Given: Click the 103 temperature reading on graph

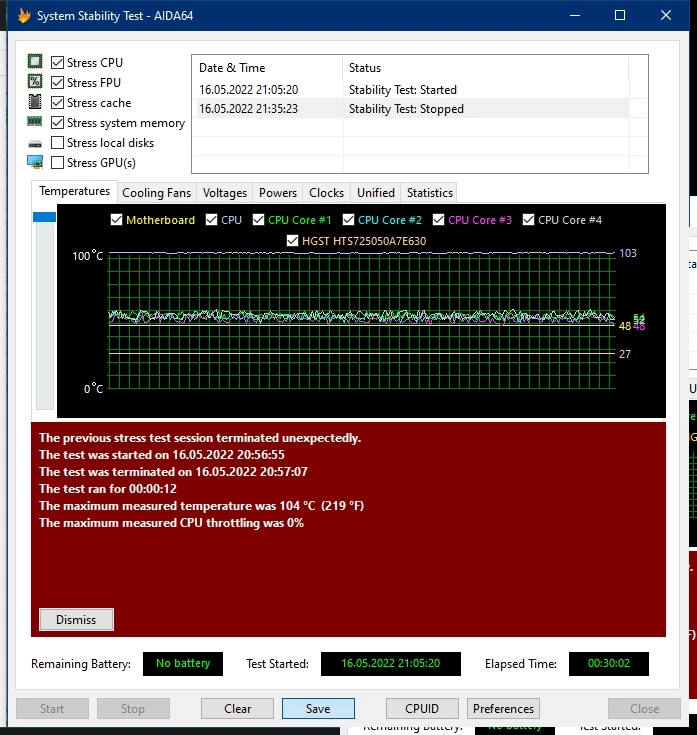Looking at the screenshot, I should coord(628,253).
